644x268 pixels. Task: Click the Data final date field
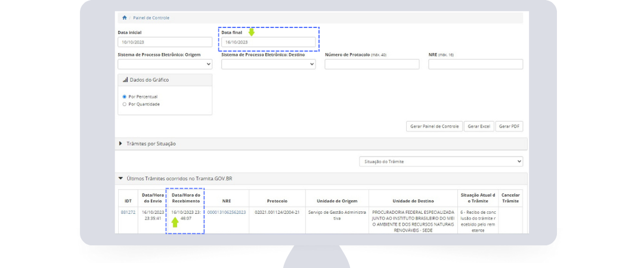268,42
